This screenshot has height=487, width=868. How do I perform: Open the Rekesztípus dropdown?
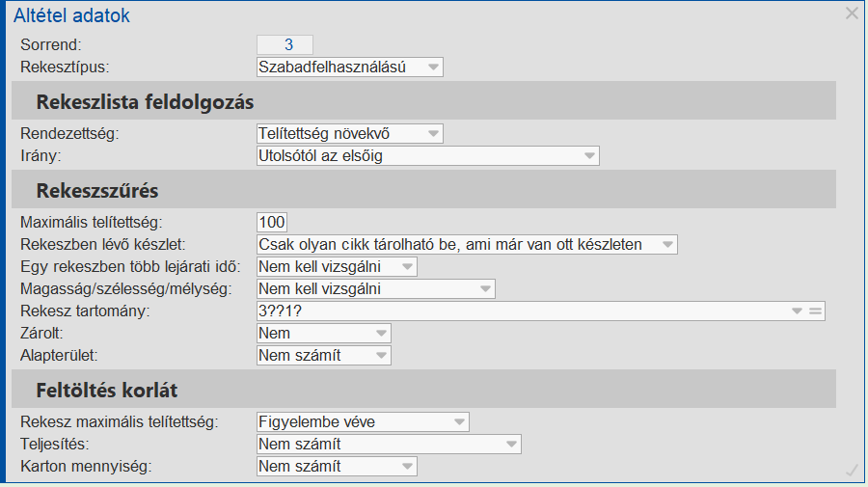[x=433, y=68]
